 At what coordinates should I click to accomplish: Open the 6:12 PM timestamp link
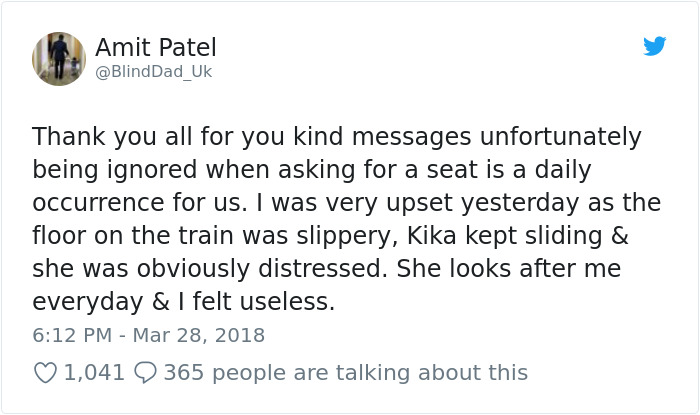pos(72,335)
